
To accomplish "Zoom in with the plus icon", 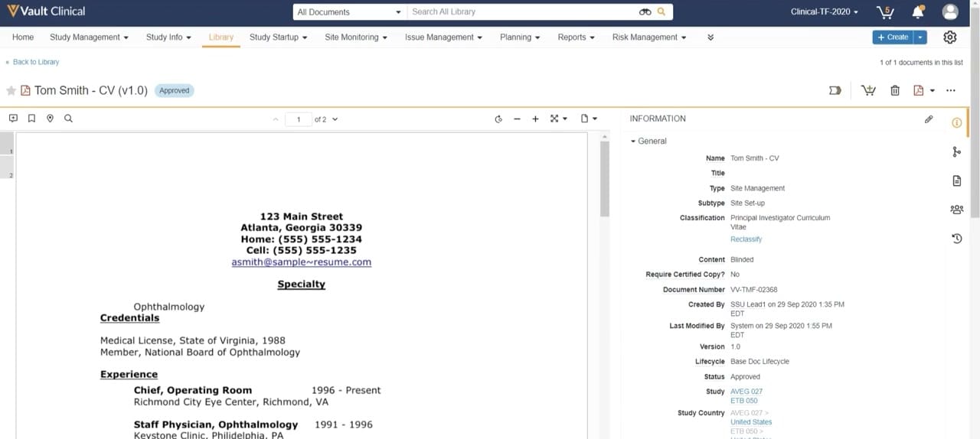I will coord(535,119).
